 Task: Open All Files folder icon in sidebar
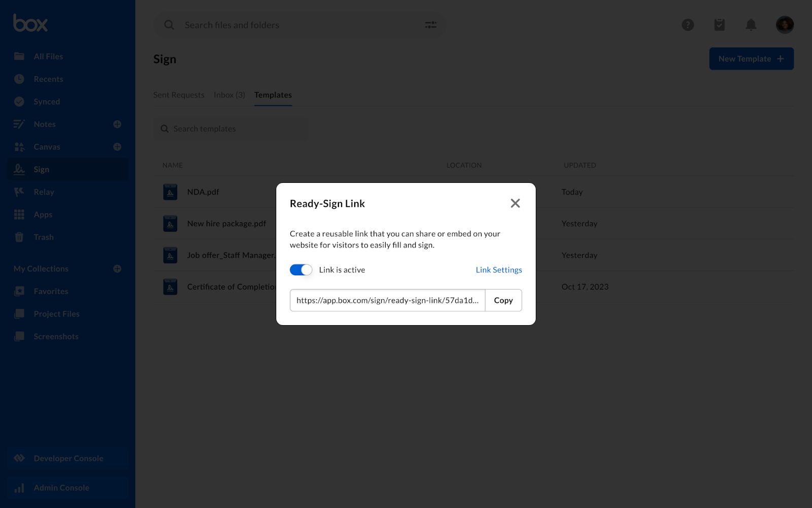pyautogui.click(x=19, y=56)
